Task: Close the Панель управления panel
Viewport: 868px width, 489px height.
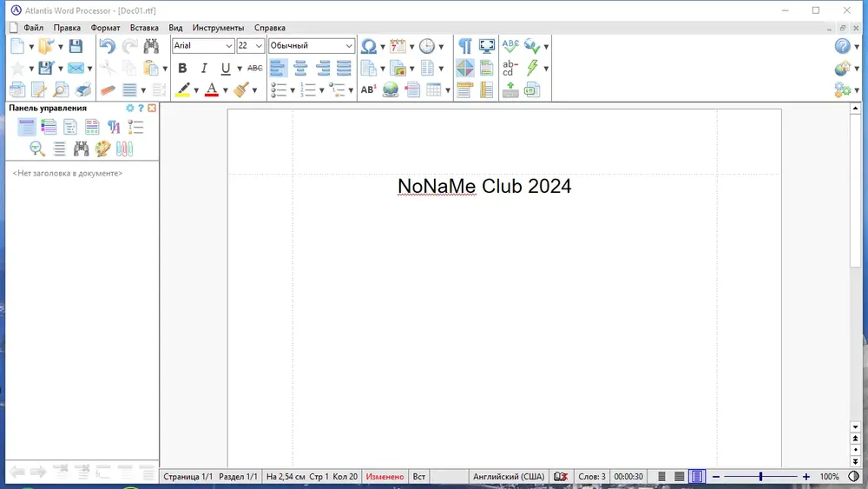Action: pyautogui.click(x=152, y=108)
